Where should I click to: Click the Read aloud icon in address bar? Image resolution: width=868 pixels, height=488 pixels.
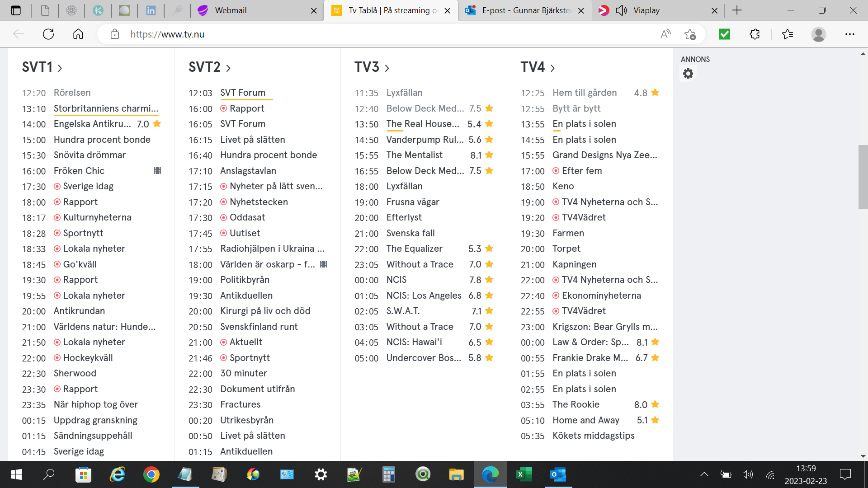tap(665, 34)
